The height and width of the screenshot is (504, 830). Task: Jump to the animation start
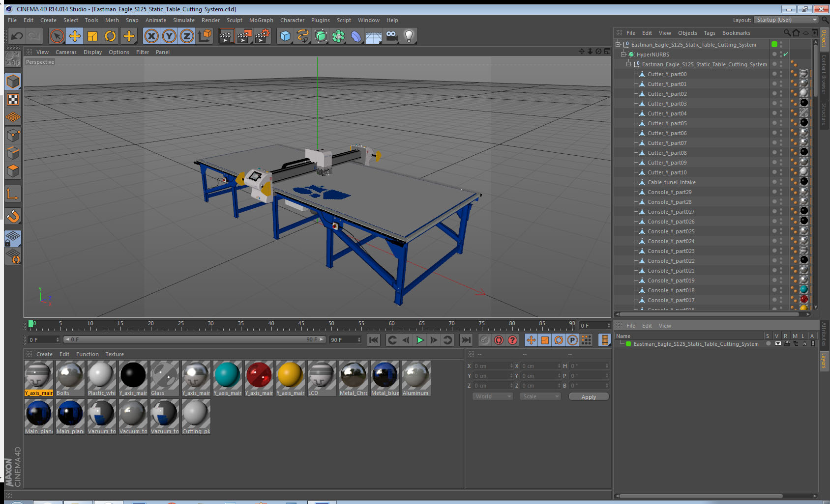click(374, 340)
